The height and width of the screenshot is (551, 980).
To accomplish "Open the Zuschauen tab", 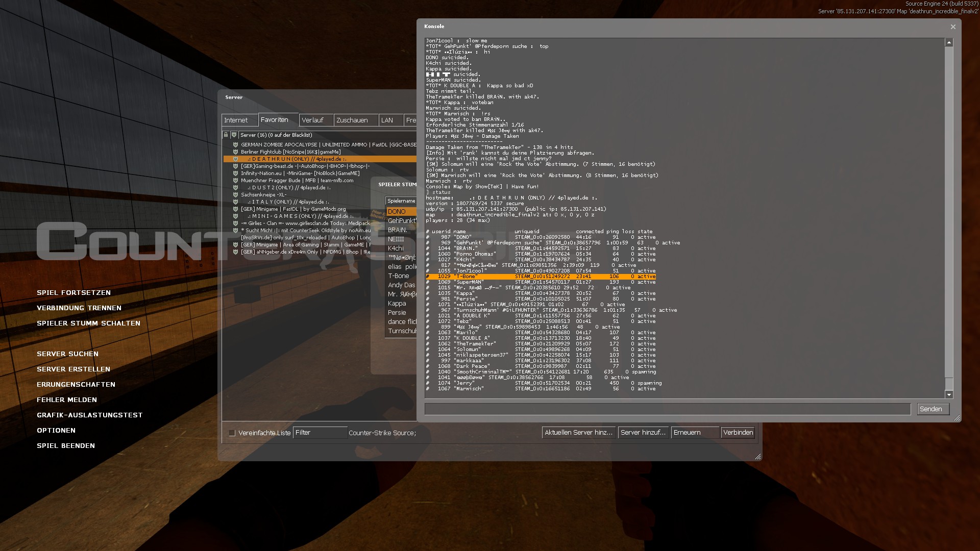I will point(356,120).
